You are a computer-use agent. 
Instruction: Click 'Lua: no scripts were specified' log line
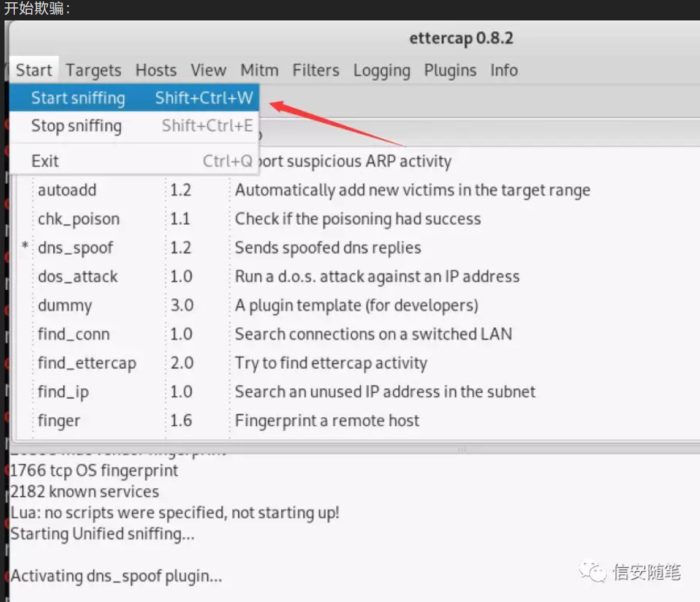174,513
